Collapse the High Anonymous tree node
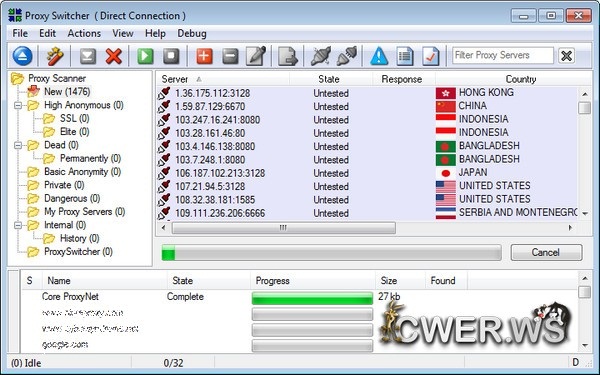600x375 pixels. pyautogui.click(x=18, y=105)
